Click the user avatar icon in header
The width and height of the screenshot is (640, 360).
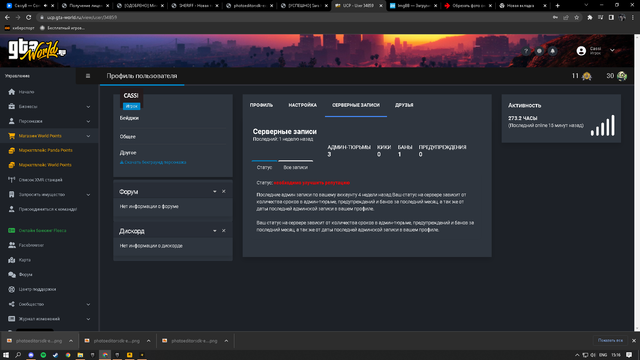tap(581, 51)
